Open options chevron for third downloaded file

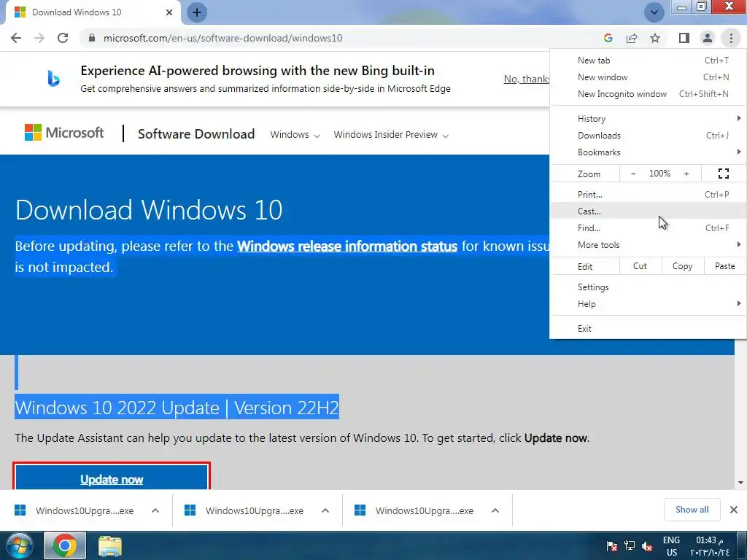[x=495, y=510]
